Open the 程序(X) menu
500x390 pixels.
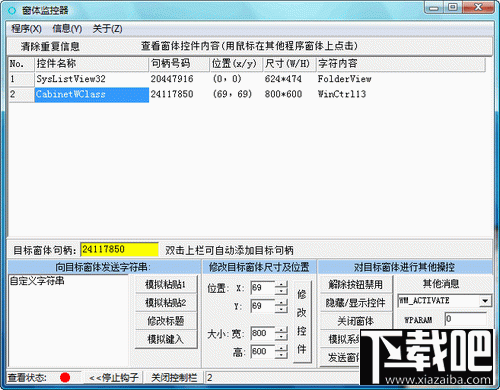pos(26,29)
